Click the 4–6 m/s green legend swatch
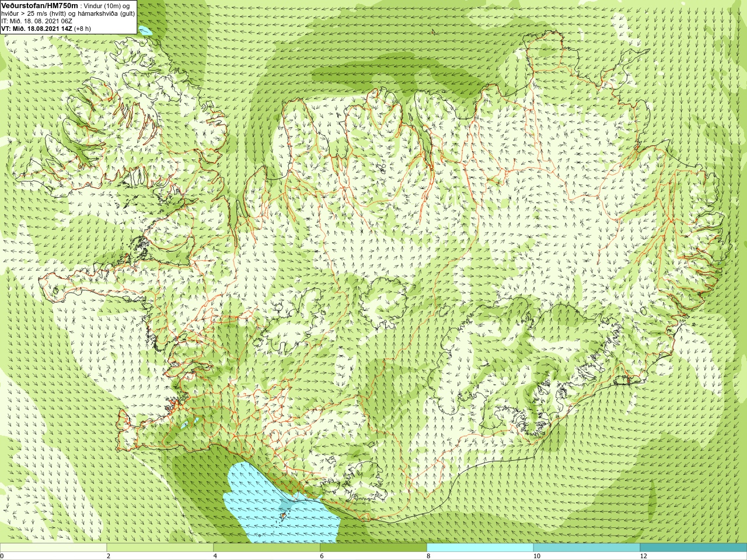The width and height of the screenshot is (747, 560). pyautogui.click(x=267, y=548)
